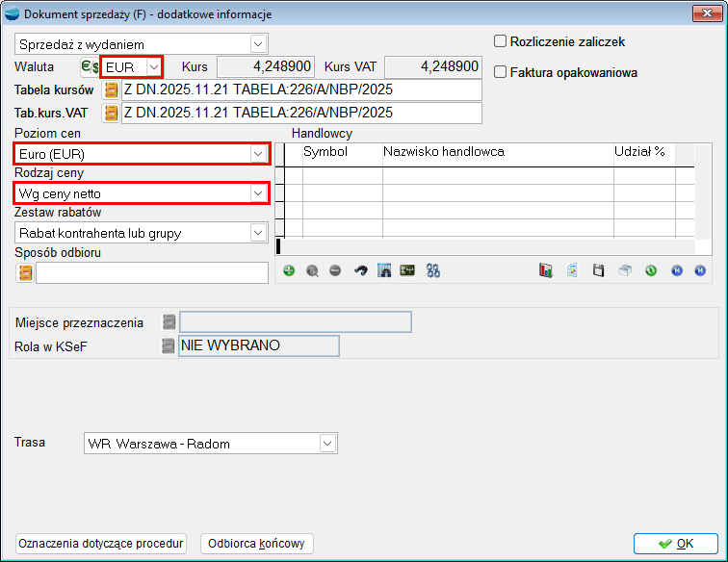
Task: Click the Odbiorca końcowy button
Action: point(257,544)
